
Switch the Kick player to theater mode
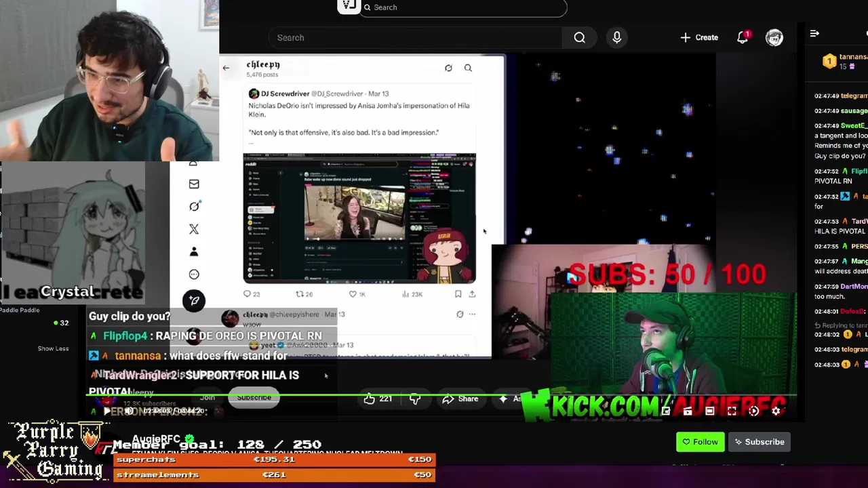(709, 411)
